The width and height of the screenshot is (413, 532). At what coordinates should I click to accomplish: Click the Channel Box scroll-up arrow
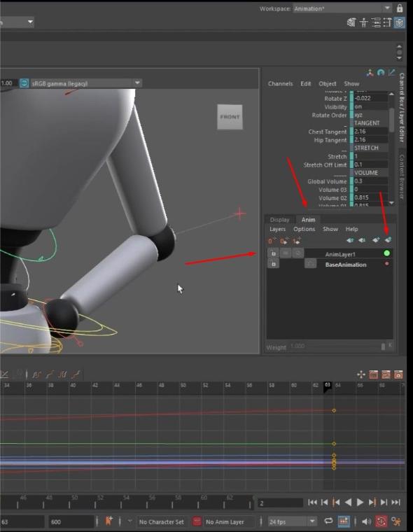(x=391, y=94)
